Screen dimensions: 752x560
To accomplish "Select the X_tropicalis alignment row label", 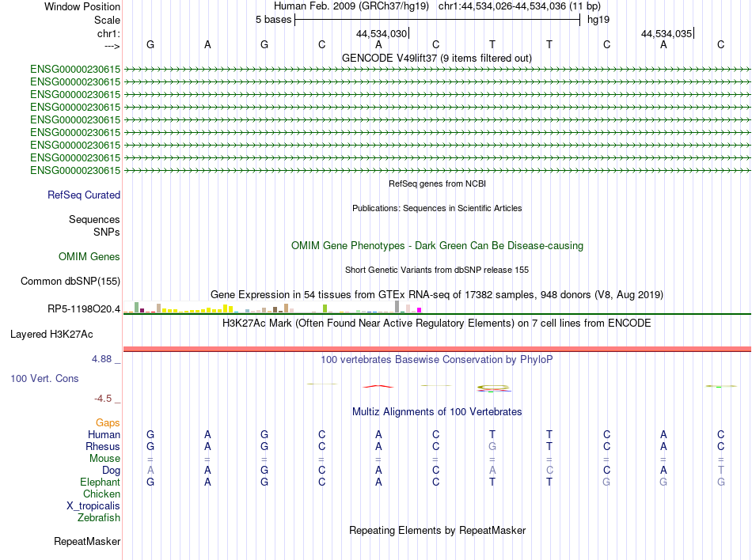I will (93, 506).
